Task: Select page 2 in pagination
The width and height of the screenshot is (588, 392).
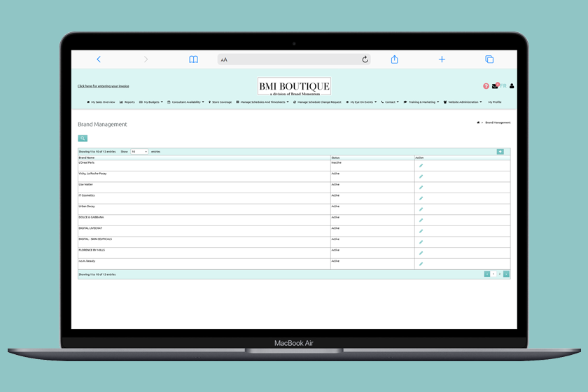Action: coord(500,274)
